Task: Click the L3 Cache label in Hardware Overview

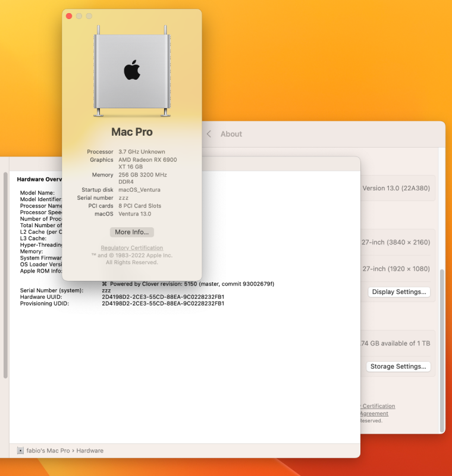Action: pyautogui.click(x=33, y=239)
